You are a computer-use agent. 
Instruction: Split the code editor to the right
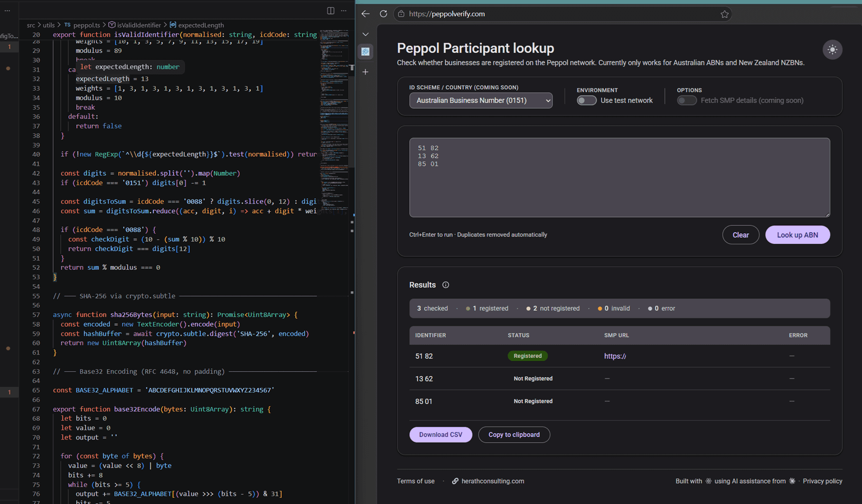coord(331,11)
